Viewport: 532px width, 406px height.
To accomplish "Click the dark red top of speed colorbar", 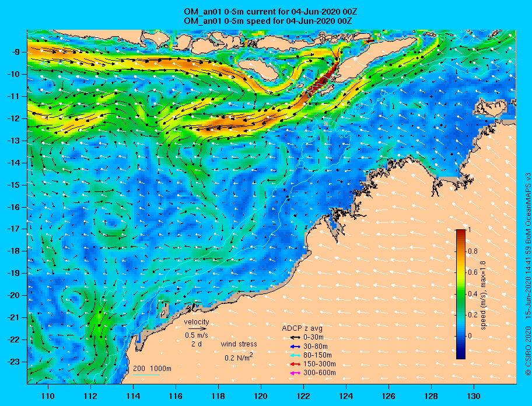I will (x=461, y=232).
